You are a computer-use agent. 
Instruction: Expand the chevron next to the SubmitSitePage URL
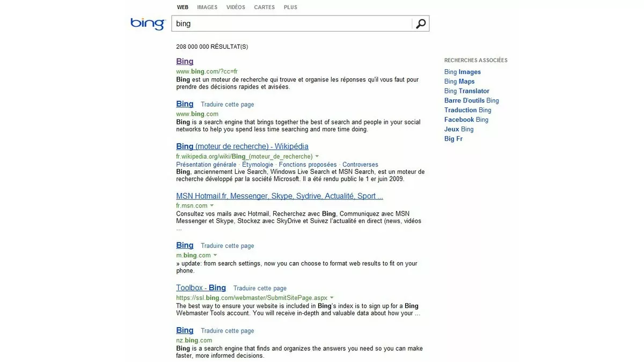(x=332, y=298)
